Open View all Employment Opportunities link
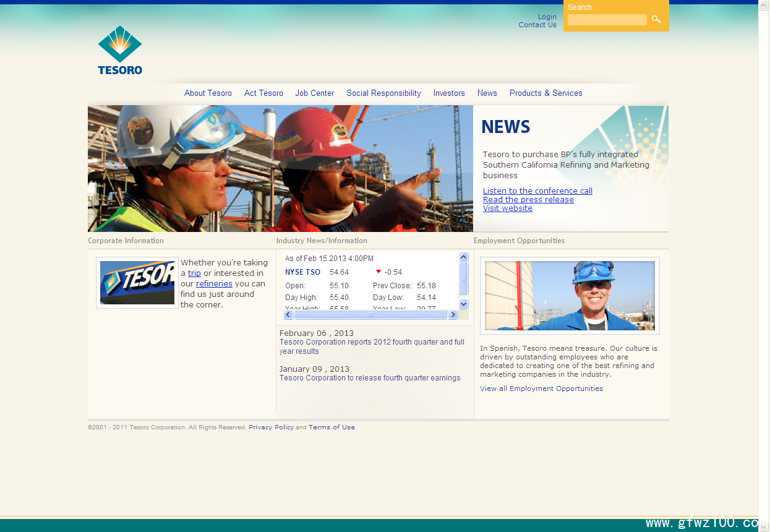 (x=541, y=389)
